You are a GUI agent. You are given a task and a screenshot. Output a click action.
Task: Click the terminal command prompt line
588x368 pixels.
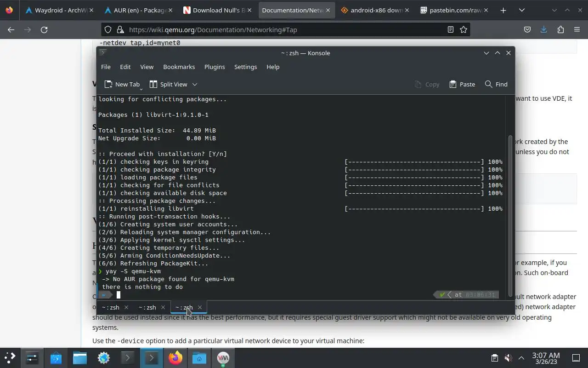(x=299, y=295)
